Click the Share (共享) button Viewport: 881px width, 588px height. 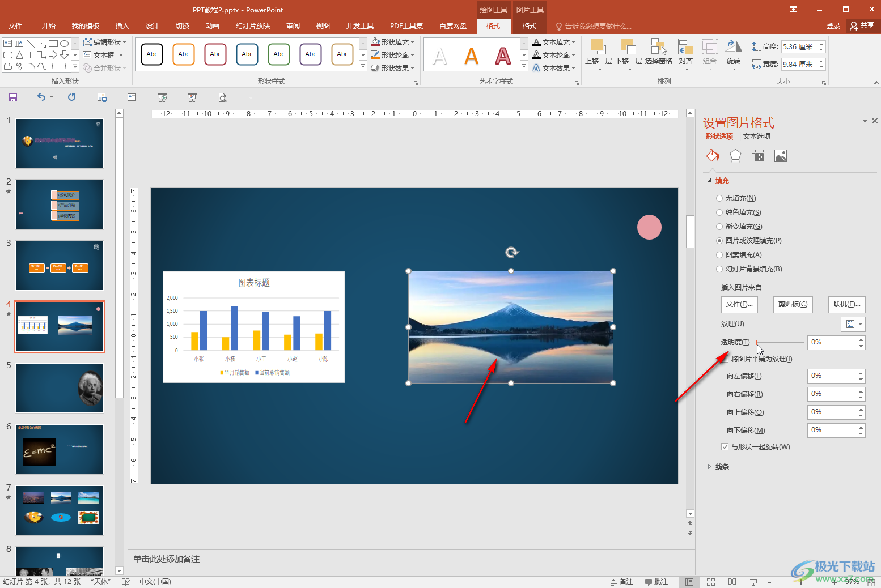(862, 25)
